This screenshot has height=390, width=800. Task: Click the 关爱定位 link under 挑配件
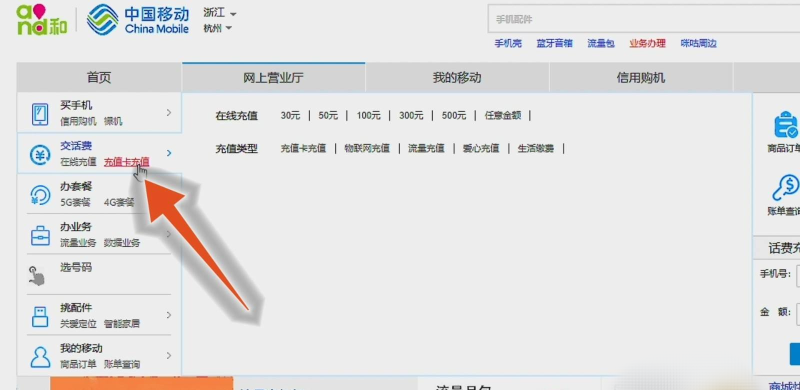[x=78, y=324]
